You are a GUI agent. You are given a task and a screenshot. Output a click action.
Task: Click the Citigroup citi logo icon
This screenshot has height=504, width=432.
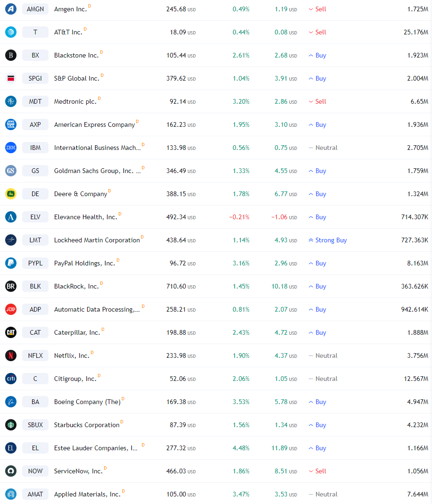click(10, 379)
